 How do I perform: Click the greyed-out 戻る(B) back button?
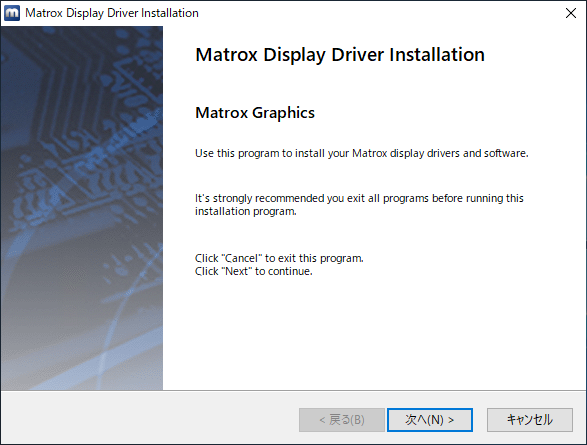[342, 420]
